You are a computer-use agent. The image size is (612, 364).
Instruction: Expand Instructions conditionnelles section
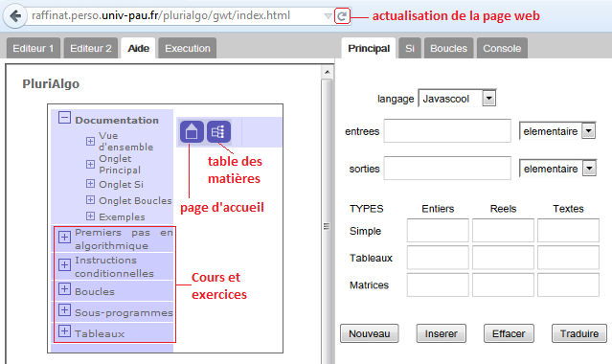coord(64,264)
